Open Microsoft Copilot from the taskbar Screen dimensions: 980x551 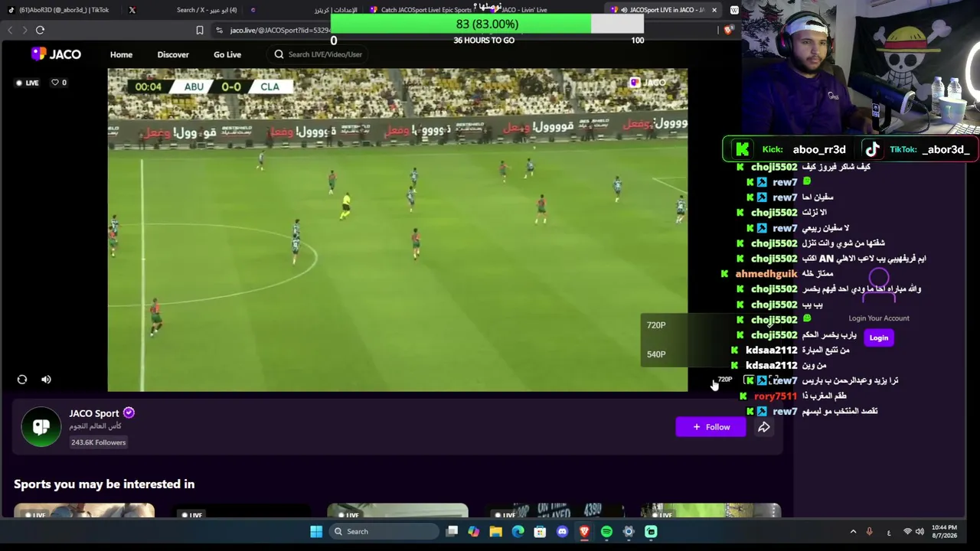pos(474,532)
